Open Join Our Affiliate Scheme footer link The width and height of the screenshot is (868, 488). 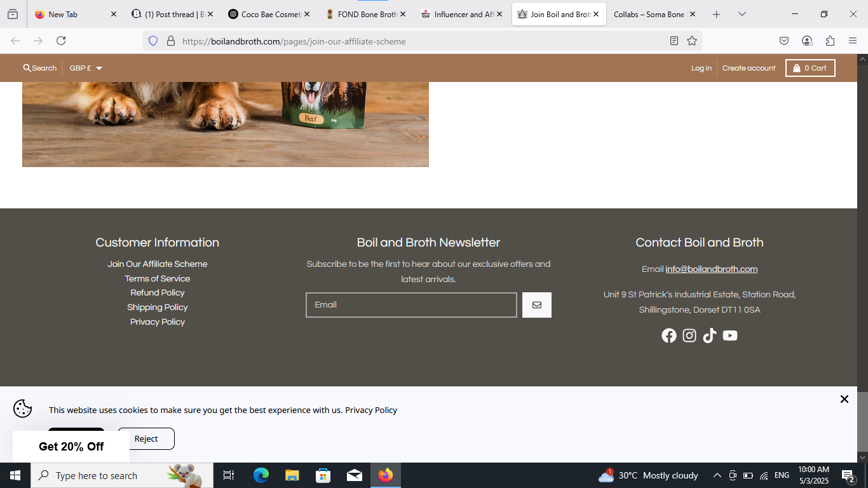tap(158, 264)
